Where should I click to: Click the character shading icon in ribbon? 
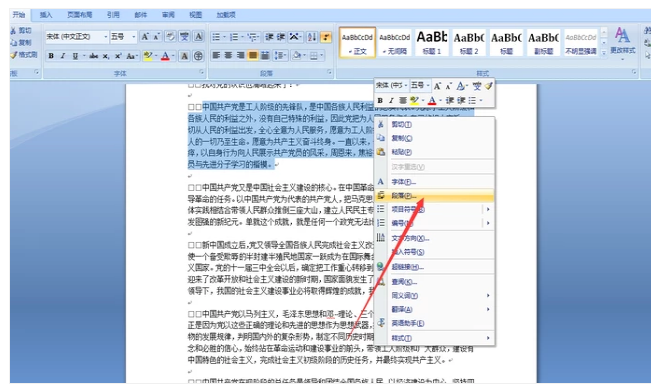coord(184,56)
